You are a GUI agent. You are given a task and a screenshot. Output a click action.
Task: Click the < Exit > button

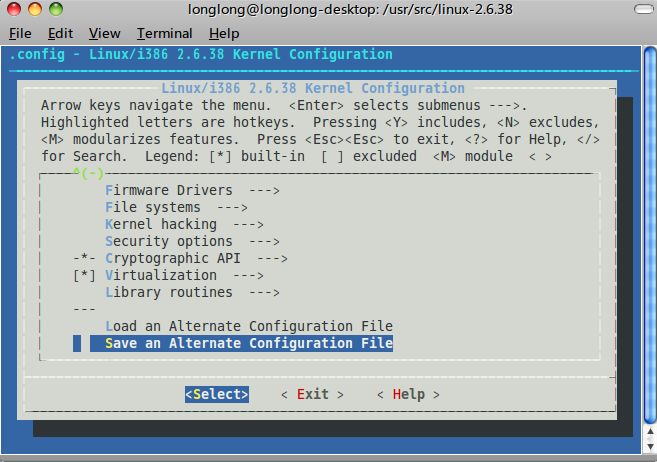(x=313, y=395)
